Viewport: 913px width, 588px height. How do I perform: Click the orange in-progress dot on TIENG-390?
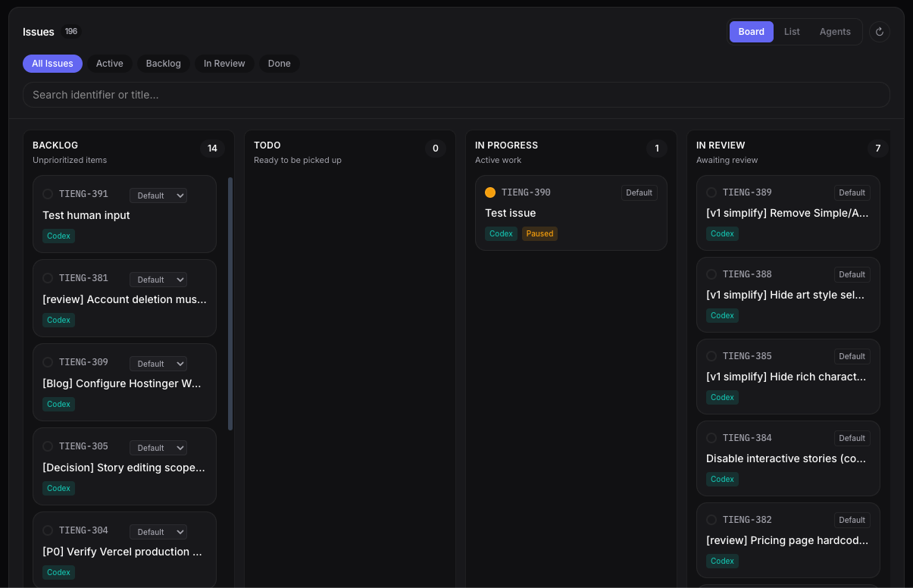(490, 192)
